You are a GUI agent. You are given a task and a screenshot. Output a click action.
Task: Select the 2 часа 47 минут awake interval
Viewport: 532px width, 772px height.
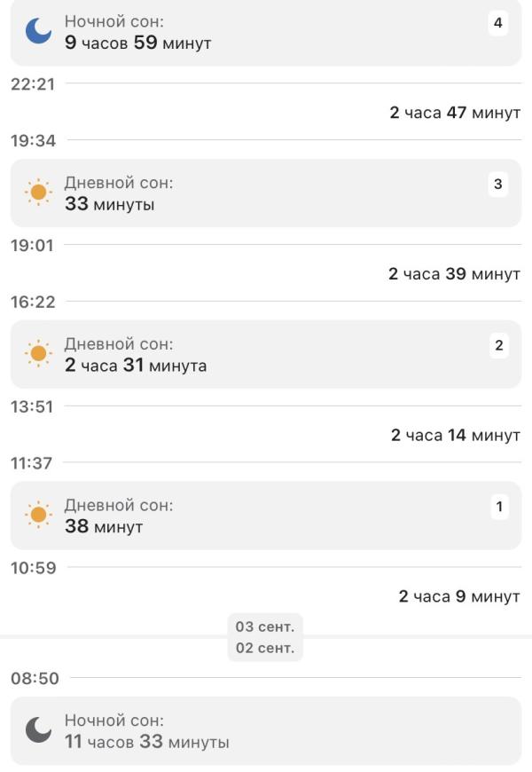[455, 113]
